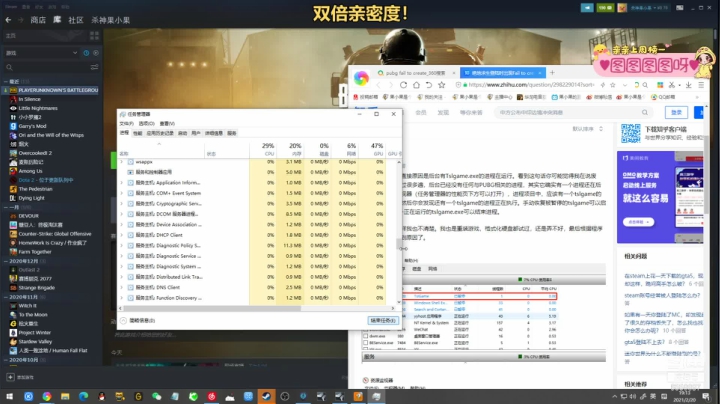The width and height of the screenshot is (720, 404).
Task: Open new browser tab plus button
Action: [x=552, y=73]
